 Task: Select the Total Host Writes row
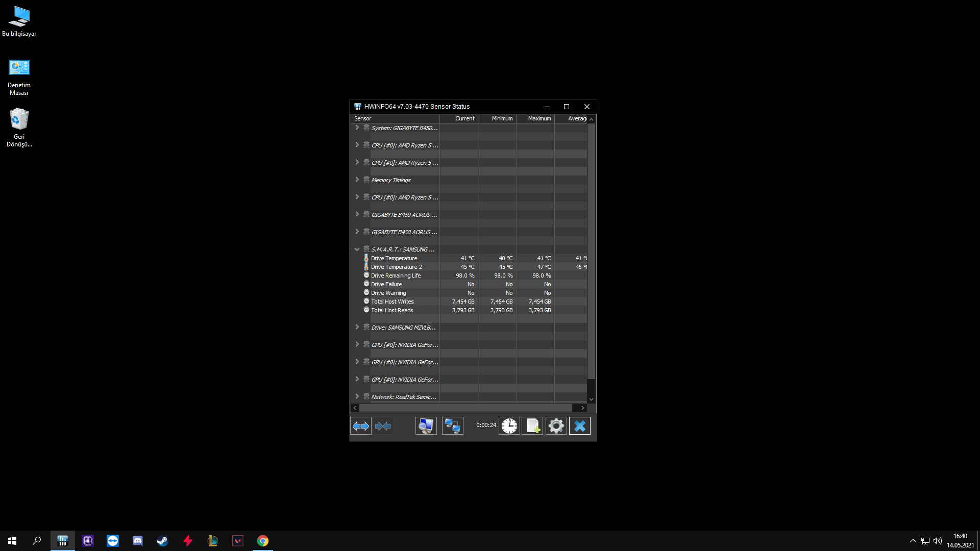click(392, 302)
